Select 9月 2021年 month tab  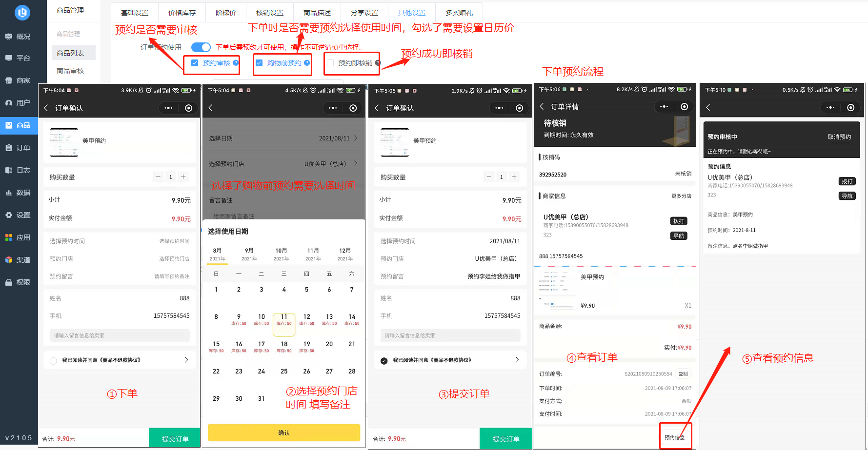pyautogui.click(x=249, y=254)
